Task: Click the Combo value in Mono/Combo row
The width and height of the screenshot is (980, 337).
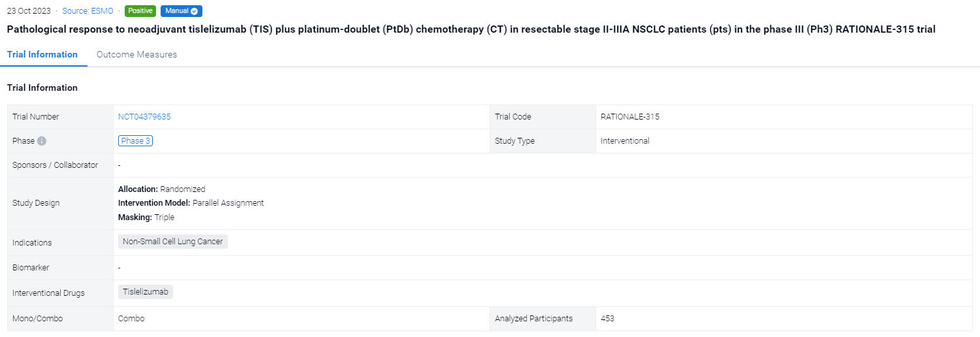Action: click(x=131, y=319)
